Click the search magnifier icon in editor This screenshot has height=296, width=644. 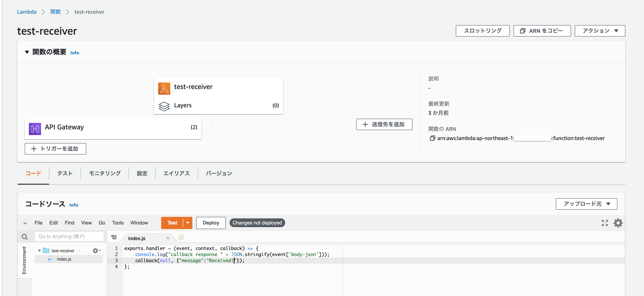pyautogui.click(x=25, y=237)
